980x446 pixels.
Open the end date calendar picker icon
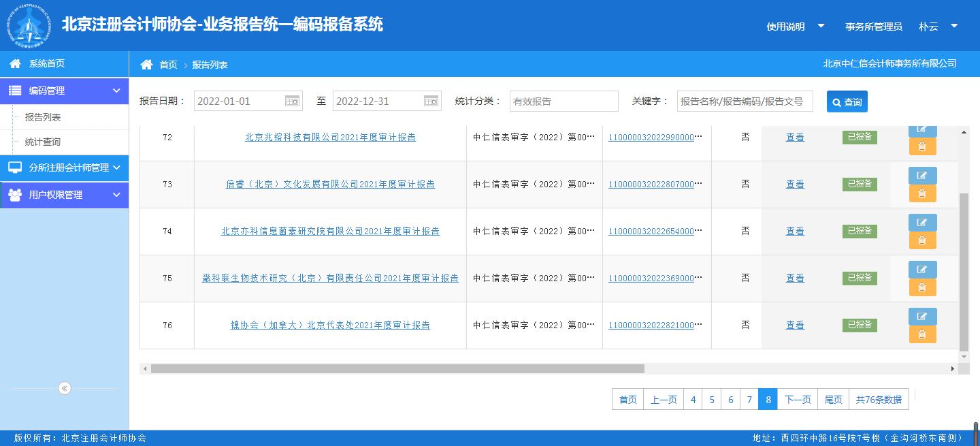(x=431, y=101)
